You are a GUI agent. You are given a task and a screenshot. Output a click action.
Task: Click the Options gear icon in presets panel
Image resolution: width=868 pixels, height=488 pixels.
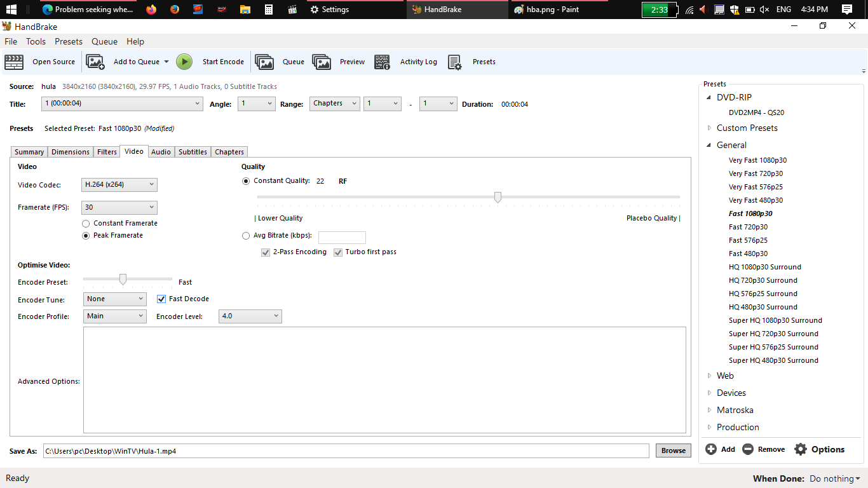801,449
